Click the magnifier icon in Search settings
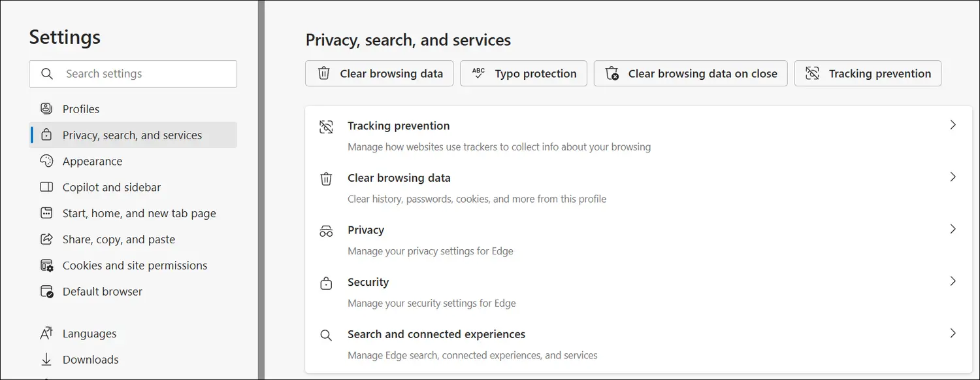This screenshot has height=380, width=980. coord(47,74)
